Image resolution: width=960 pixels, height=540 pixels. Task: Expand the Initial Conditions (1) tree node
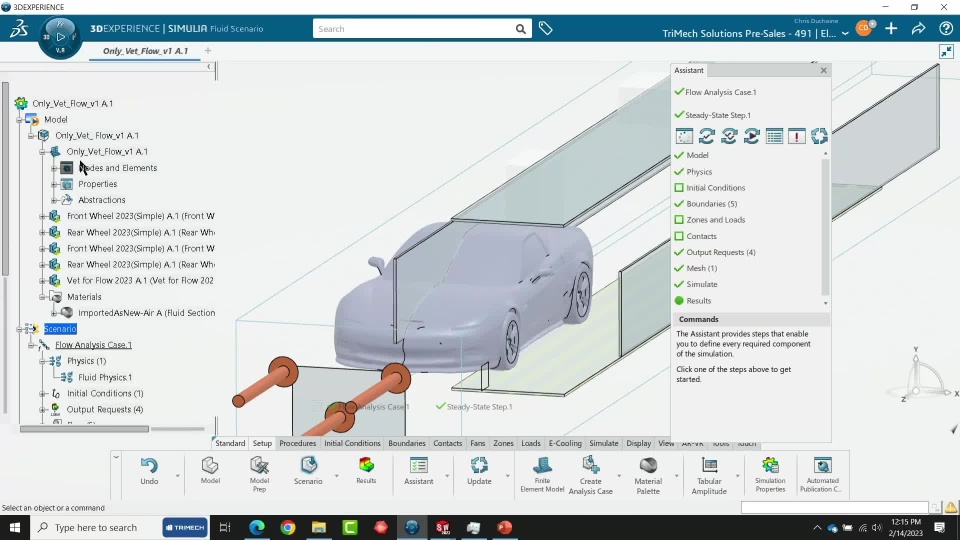tap(43, 394)
